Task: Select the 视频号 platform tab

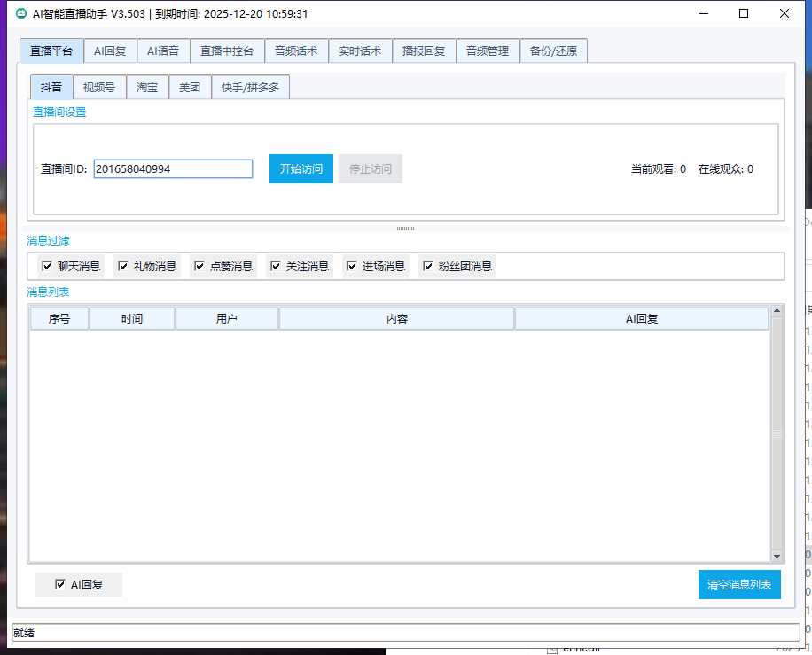Action: click(x=98, y=88)
